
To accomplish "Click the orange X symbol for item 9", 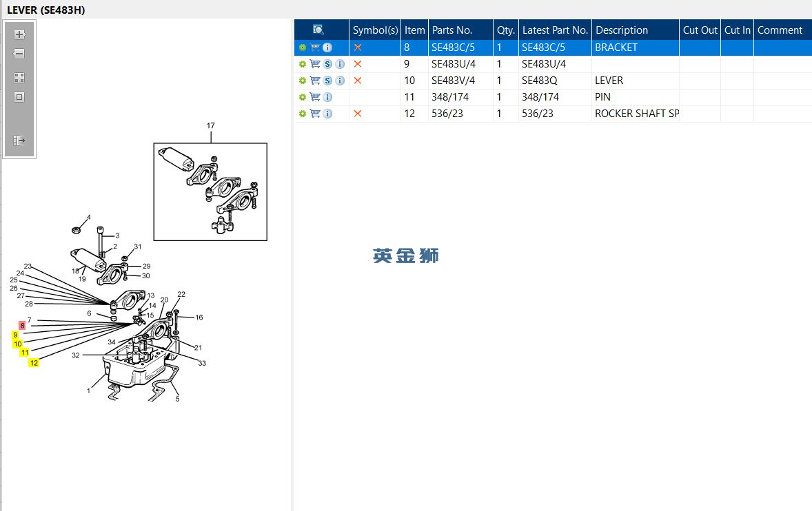I will click(x=357, y=64).
